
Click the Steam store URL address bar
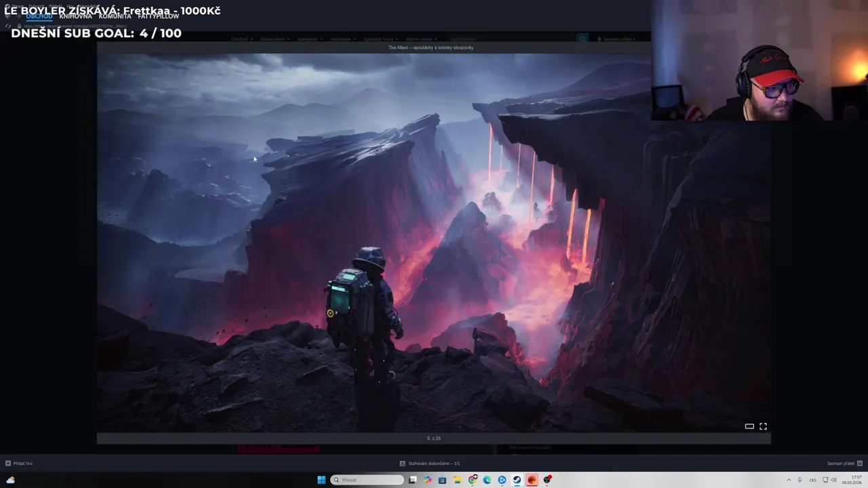pos(75,26)
